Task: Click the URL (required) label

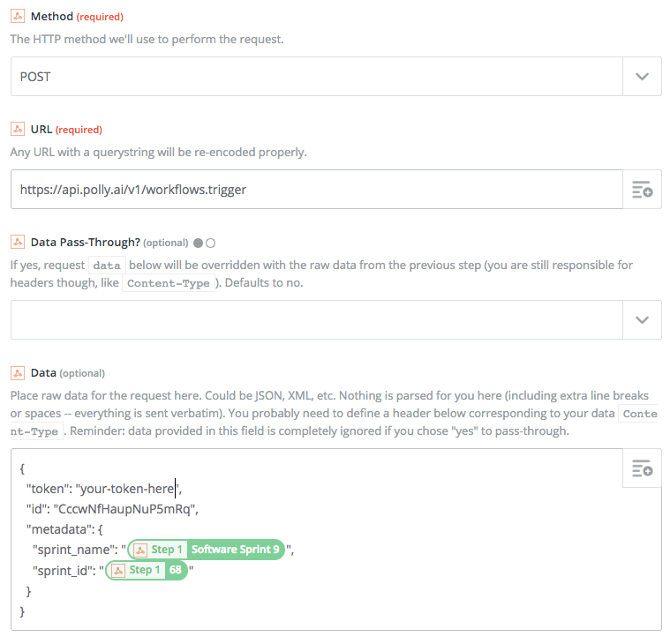Action: (66, 129)
